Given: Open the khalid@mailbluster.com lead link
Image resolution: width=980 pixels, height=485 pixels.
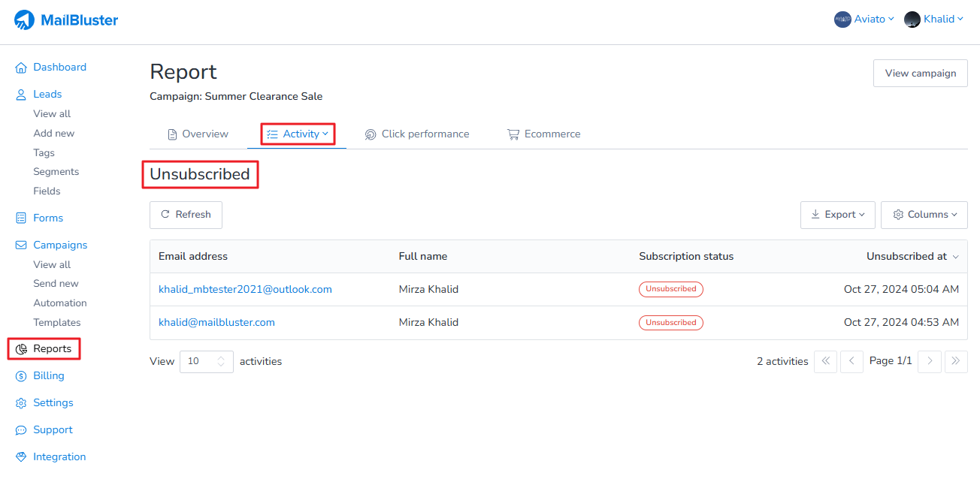Looking at the screenshot, I should click(216, 323).
